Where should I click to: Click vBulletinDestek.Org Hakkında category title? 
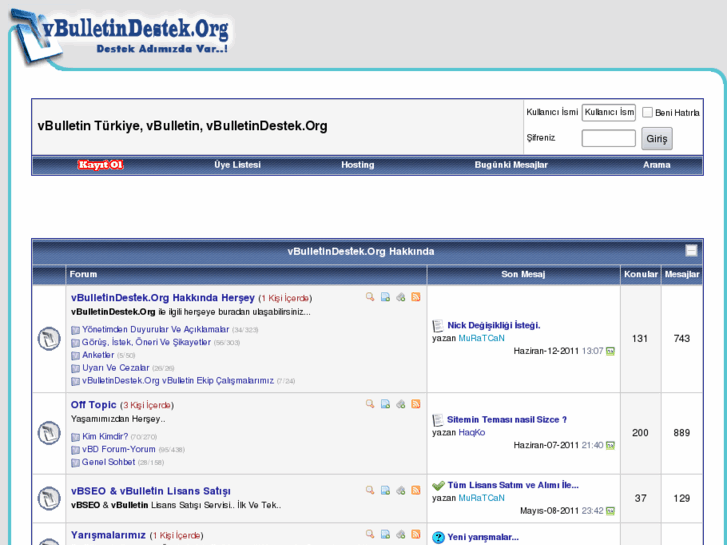[x=361, y=251]
